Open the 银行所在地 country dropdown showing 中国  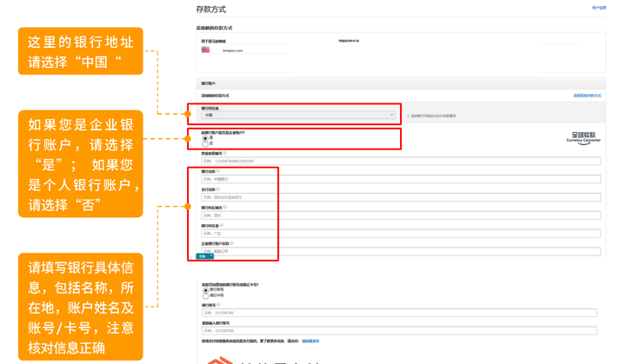coord(298,115)
